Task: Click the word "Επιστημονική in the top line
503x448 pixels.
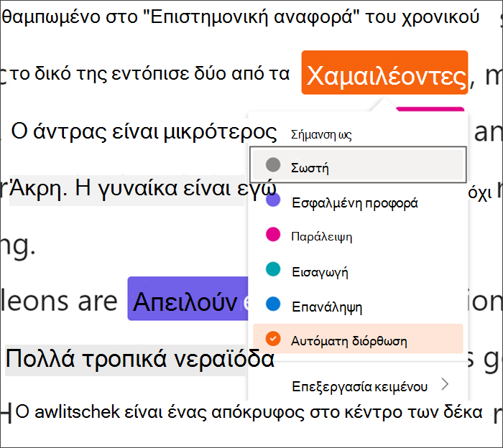Action: [x=206, y=17]
